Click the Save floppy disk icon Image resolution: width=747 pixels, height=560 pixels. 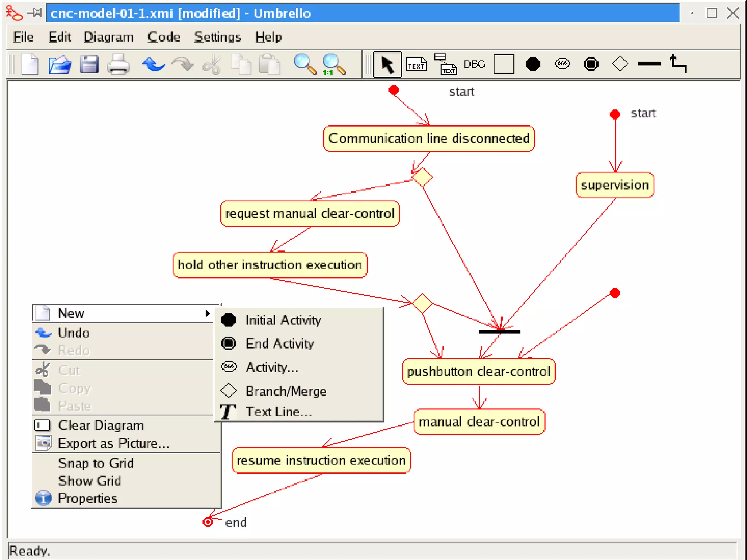click(x=89, y=65)
